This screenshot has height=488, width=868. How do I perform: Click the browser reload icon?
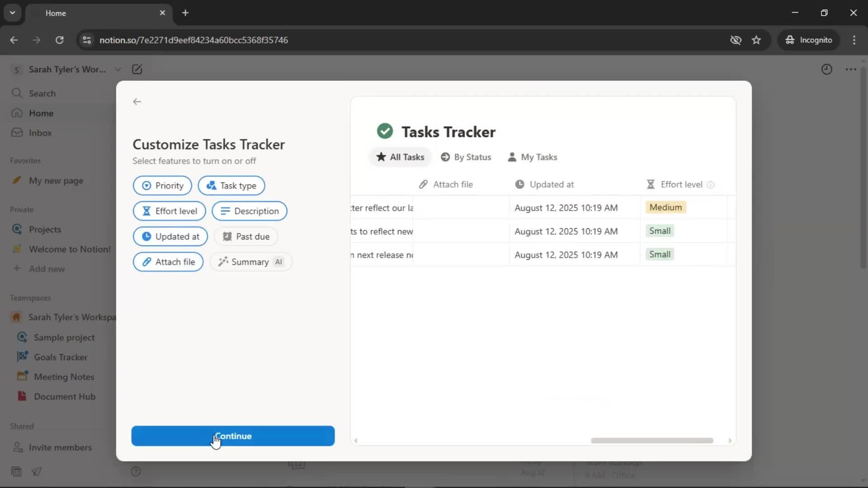point(59,40)
